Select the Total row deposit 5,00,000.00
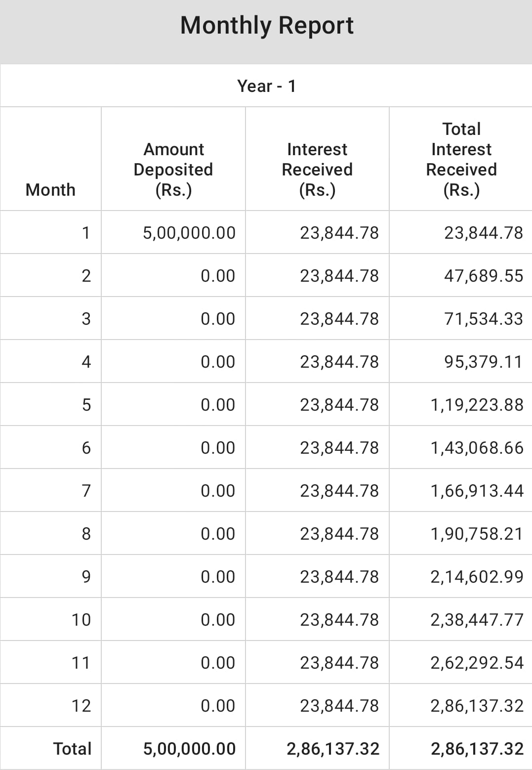This screenshot has height=770, width=532. pos(189,749)
